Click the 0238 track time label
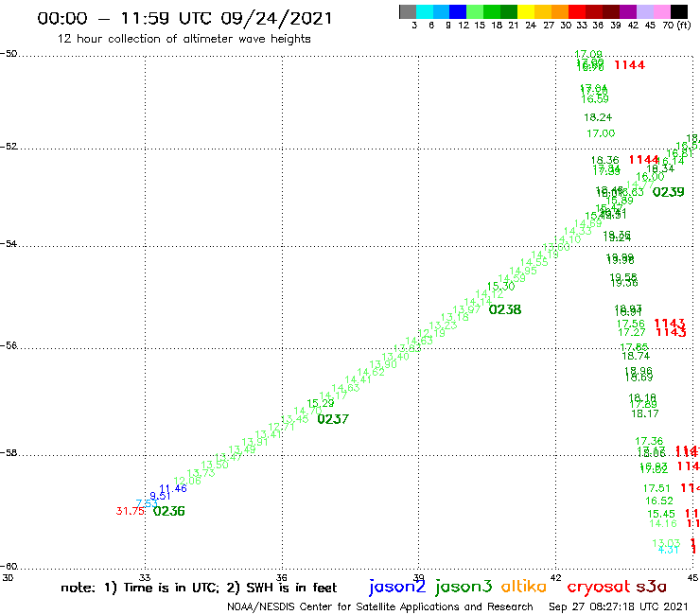Image resolution: width=700 pixels, height=615 pixels. click(505, 309)
